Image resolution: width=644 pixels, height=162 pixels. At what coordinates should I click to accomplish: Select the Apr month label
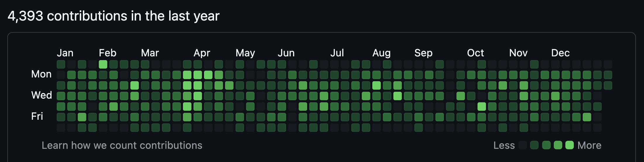click(202, 53)
